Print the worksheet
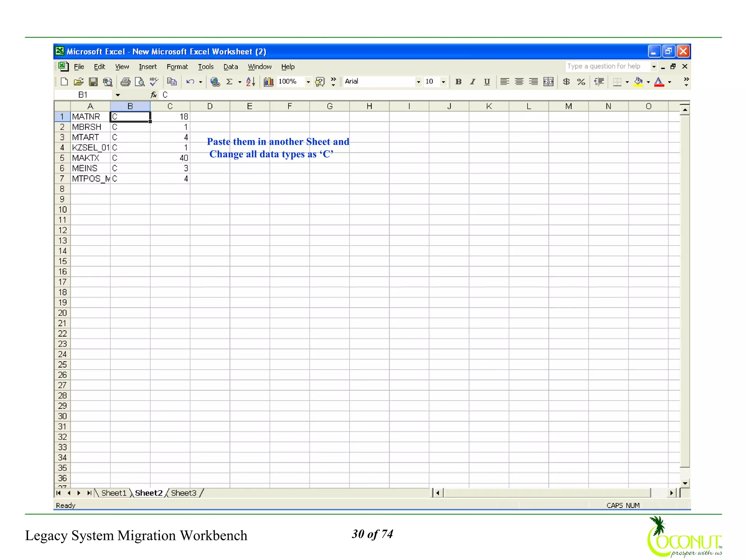This screenshot has height=560, width=747. click(x=125, y=82)
